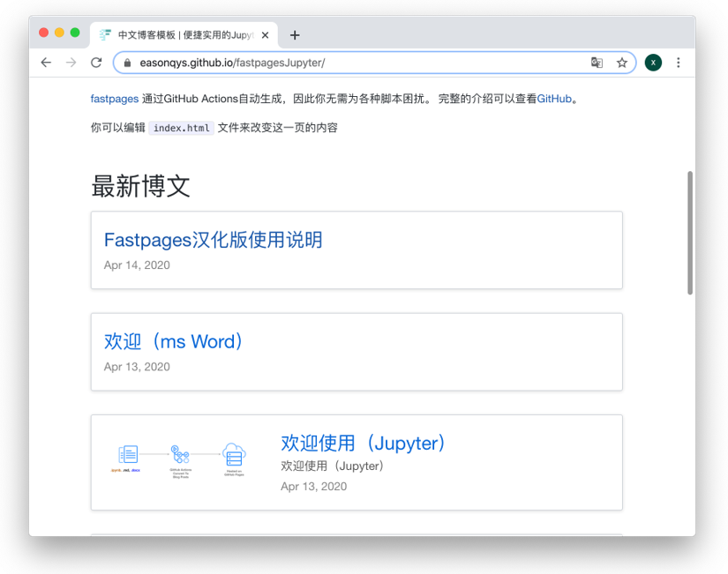
Task: Click the browser forward arrow
Action: pyautogui.click(x=71, y=63)
